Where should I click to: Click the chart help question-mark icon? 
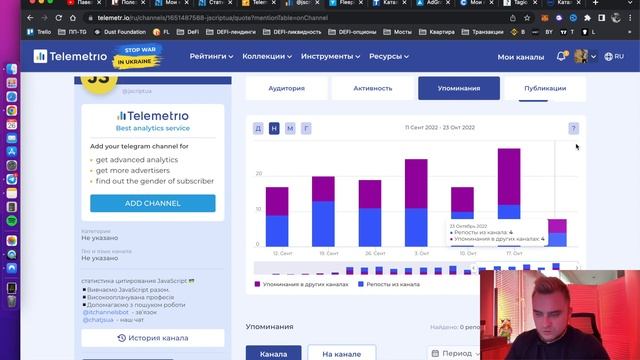click(573, 129)
